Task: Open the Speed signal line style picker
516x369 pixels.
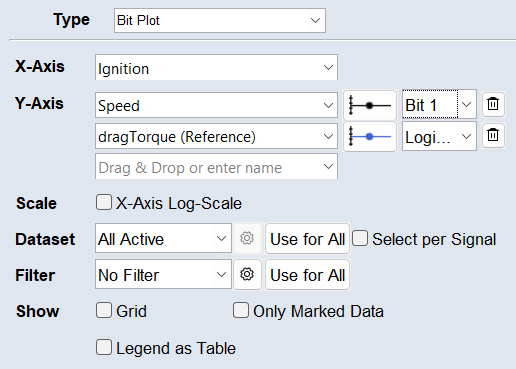Action: pyautogui.click(x=370, y=105)
